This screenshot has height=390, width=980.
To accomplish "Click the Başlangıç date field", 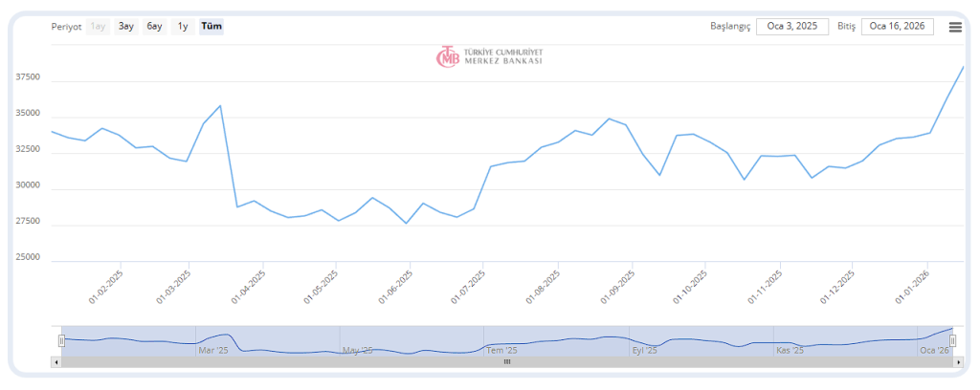I will point(792,27).
